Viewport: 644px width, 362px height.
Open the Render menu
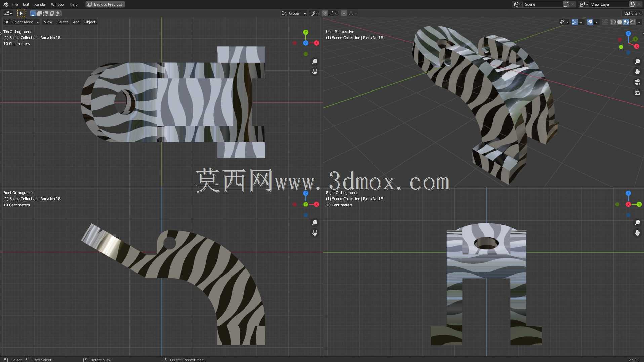40,4
